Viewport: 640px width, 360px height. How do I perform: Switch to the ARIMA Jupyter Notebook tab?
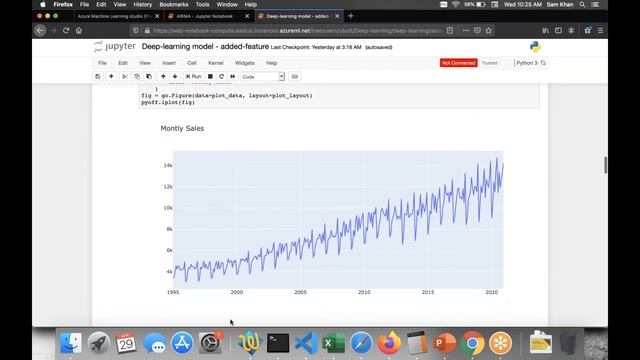(204, 16)
